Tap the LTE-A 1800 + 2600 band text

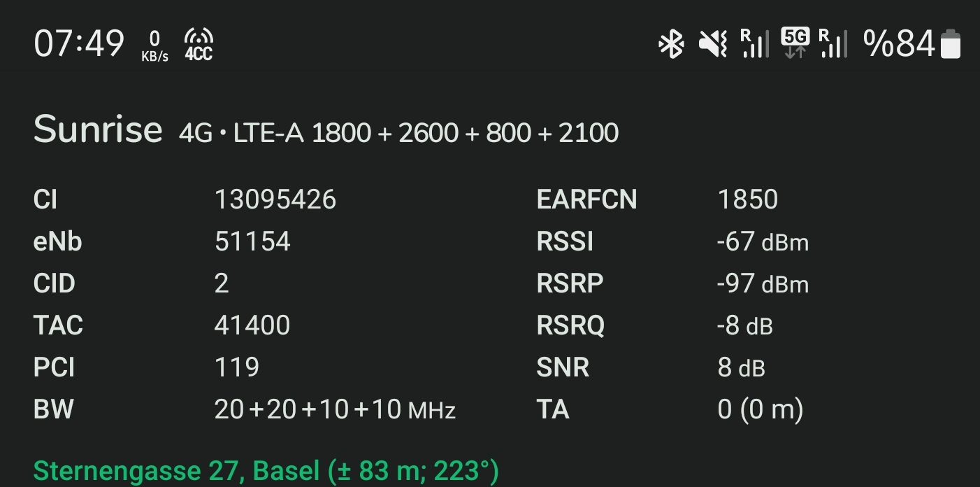tap(346, 133)
